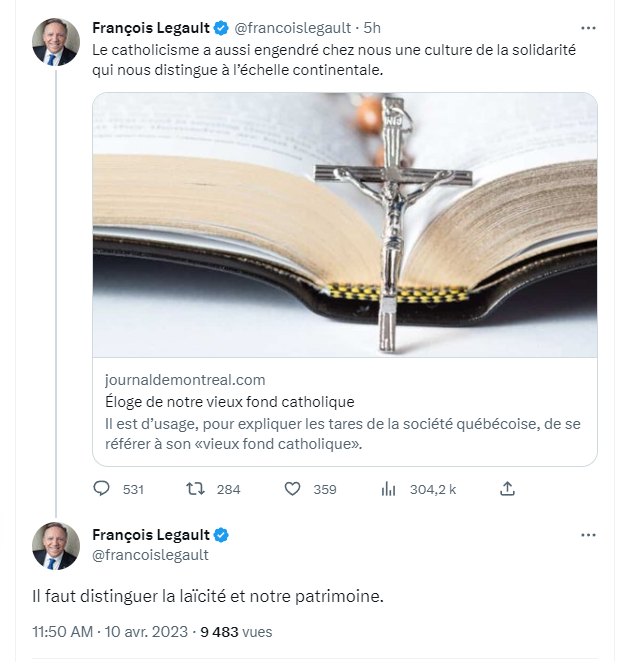This screenshot has height=662, width=637.
Task: Share tweet via upload arrow icon
Action: click(507, 488)
